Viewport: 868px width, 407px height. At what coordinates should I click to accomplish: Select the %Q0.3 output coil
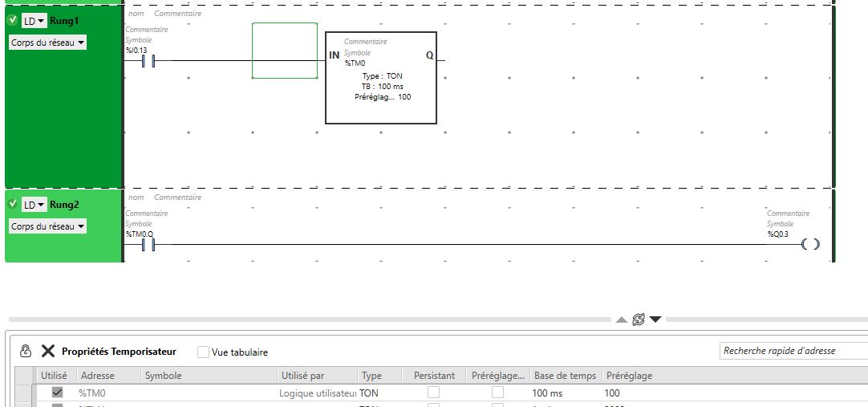810,245
